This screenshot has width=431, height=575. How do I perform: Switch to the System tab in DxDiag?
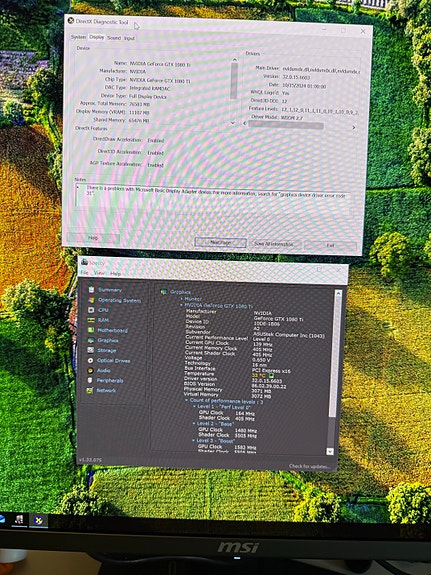pyautogui.click(x=78, y=37)
